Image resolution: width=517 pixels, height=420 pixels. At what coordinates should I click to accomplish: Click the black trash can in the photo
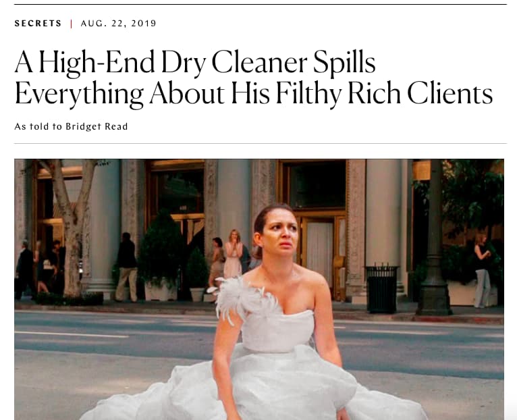pyautogui.click(x=382, y=289)
